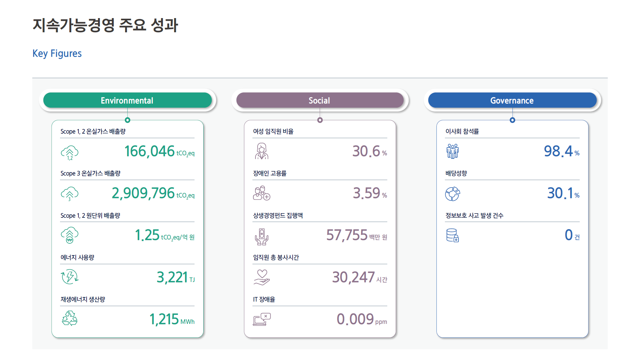Select the volunteer hours heart-in-hand icon
The height and width of the screenshot is (364, 640).
tap(261, 277)
